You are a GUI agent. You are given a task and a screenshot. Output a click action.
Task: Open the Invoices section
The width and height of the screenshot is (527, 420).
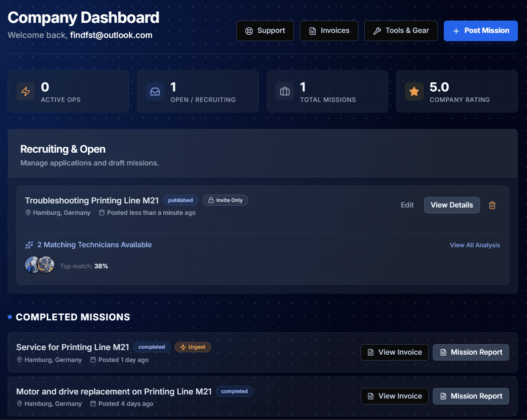329,31
